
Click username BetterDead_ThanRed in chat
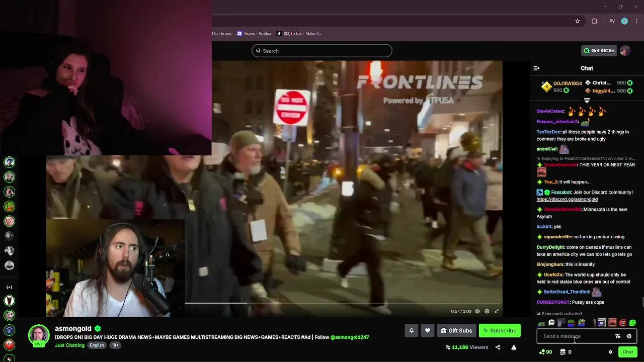click(x=567, y=292)
